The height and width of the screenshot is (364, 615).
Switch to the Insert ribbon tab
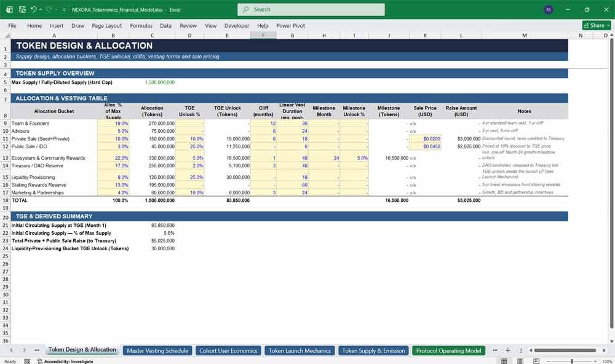click(x=57, y=25)
